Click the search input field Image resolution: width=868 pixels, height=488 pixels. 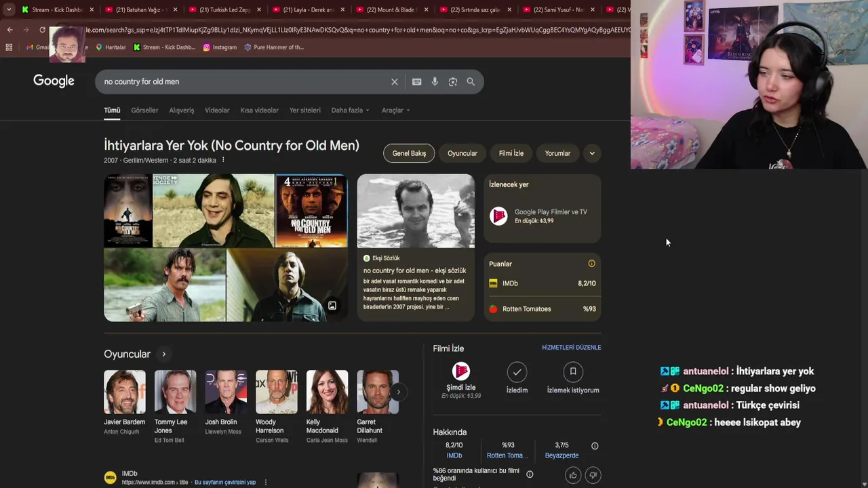click(244, 82)
